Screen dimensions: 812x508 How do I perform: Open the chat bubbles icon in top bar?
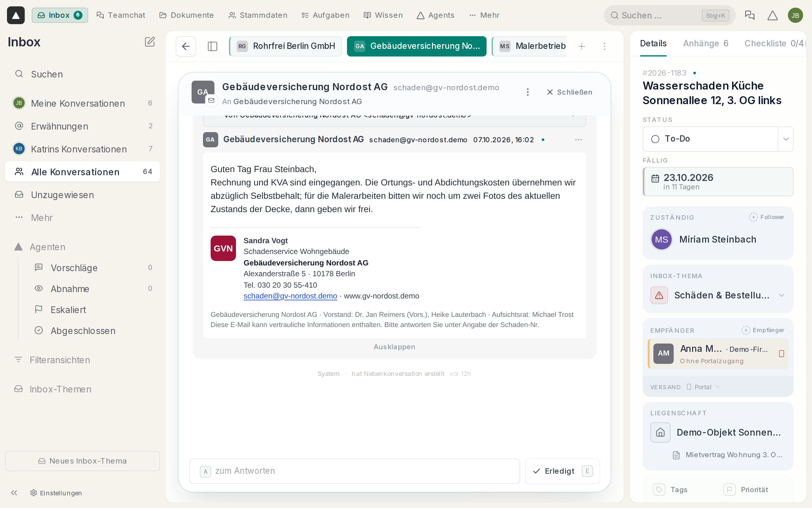750,15
